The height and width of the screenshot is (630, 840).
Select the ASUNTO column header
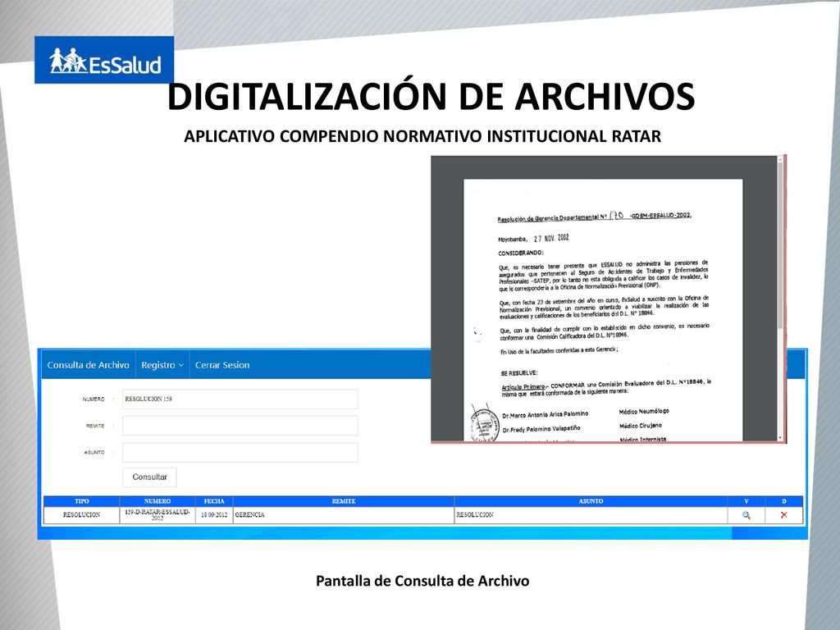tap(591, 501)
